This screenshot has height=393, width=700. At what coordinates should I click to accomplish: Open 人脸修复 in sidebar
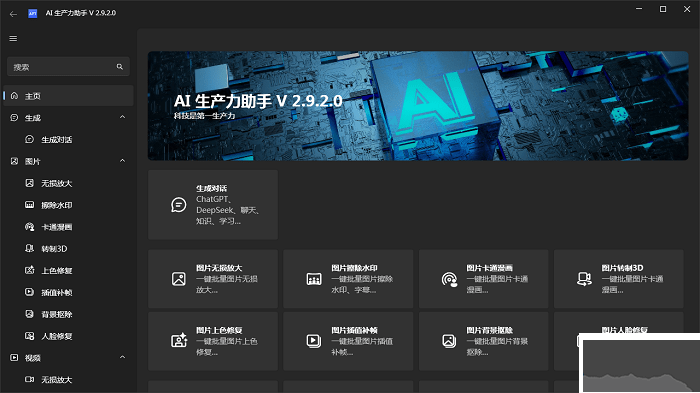pos(68,336)
